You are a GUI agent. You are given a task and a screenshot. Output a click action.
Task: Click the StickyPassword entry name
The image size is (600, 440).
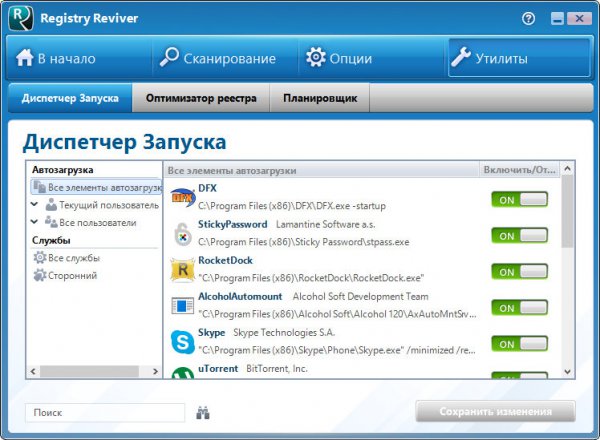pyautogui.click(x=233, y=224)
